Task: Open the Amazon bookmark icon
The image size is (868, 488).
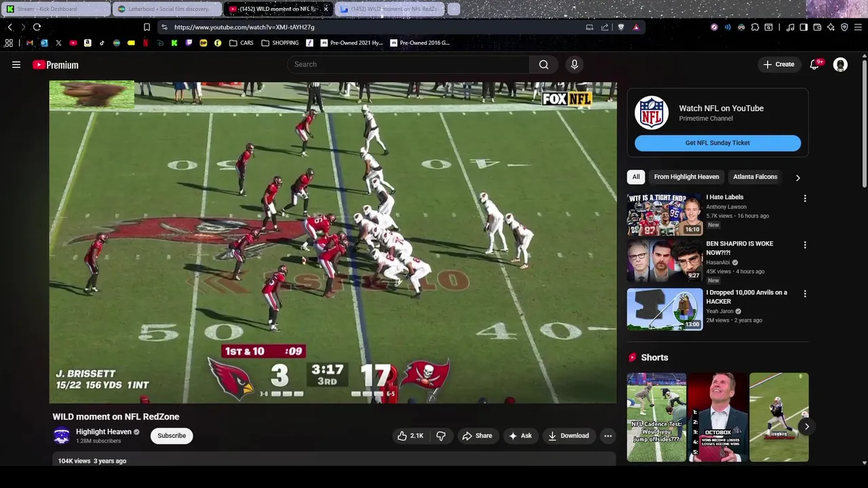Action: click(x=87, y=43)
